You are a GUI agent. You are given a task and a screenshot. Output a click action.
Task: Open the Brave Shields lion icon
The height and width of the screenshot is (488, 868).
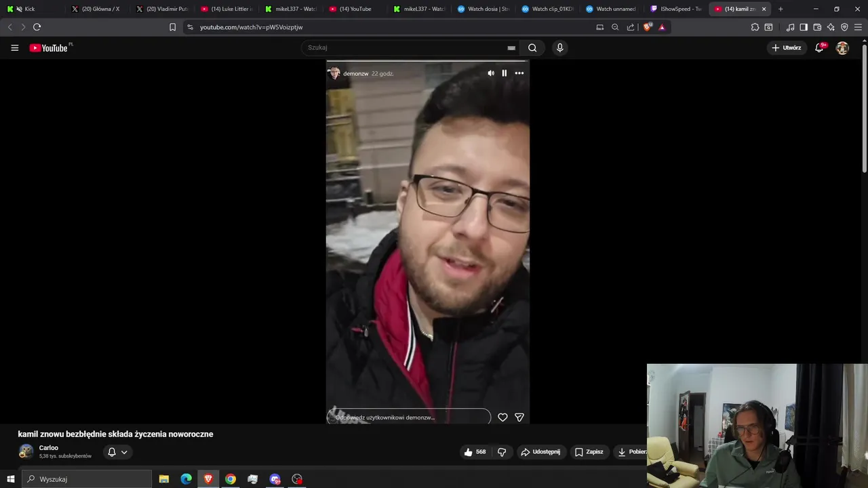pyautogui.click(x=647, y=27)
